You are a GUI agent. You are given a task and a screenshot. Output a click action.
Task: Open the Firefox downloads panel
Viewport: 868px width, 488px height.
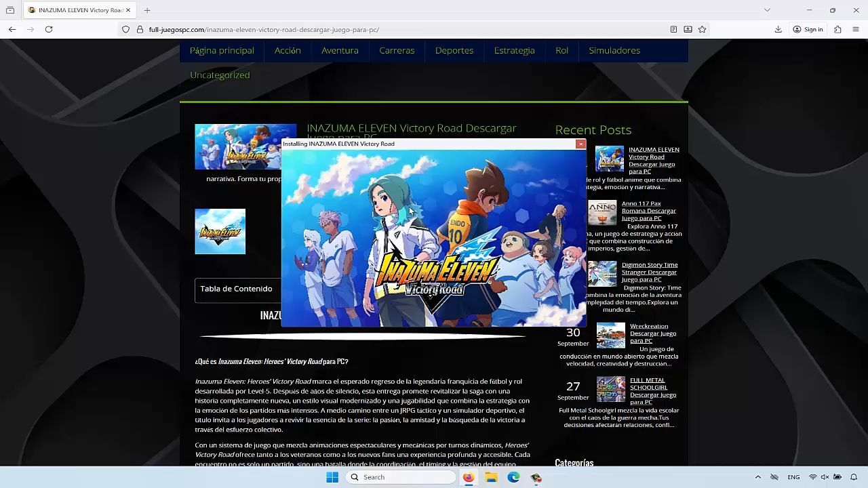tap(778, 29)
